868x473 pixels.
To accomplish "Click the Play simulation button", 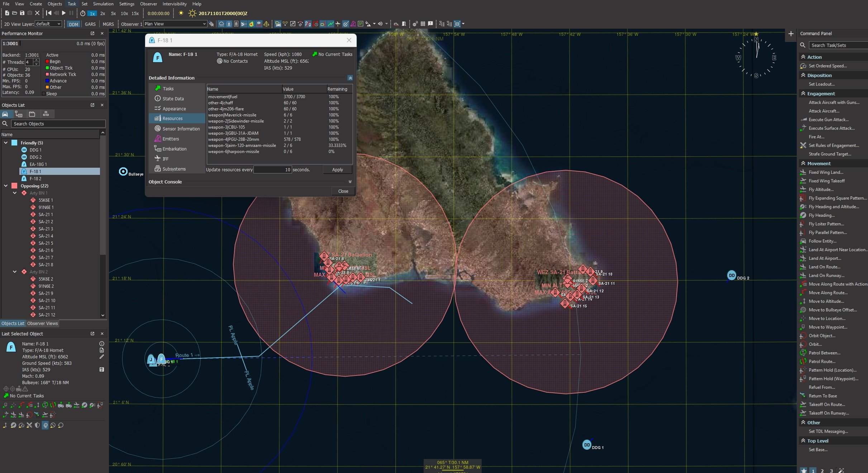I will [x=64, y=13].
